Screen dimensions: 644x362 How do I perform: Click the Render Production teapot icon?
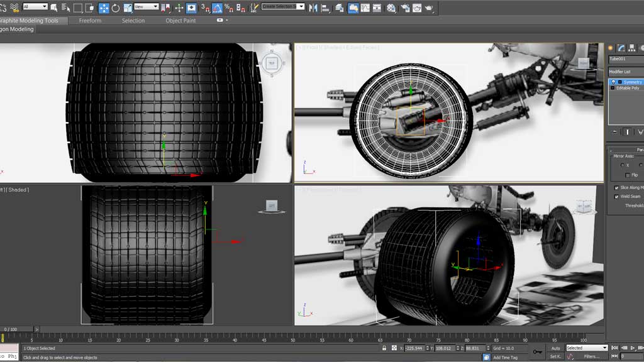tap(429, 8)
